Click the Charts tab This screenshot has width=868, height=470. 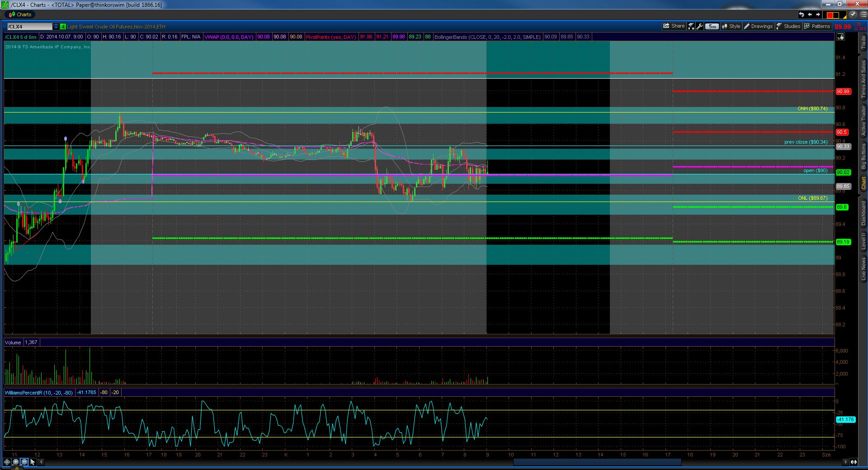pos(20,14)
